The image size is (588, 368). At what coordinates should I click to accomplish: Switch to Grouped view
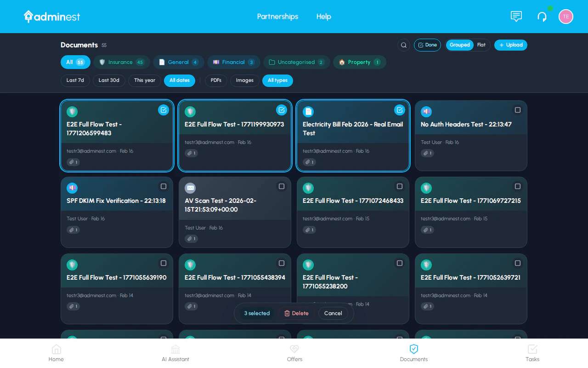point(460,45)
